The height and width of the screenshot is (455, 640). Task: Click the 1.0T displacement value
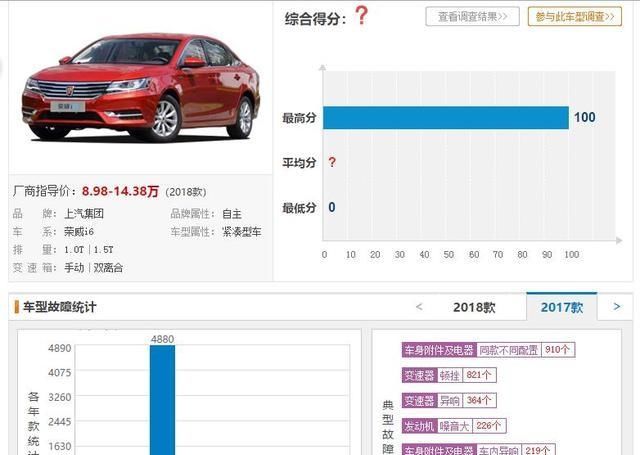(74, 250)
